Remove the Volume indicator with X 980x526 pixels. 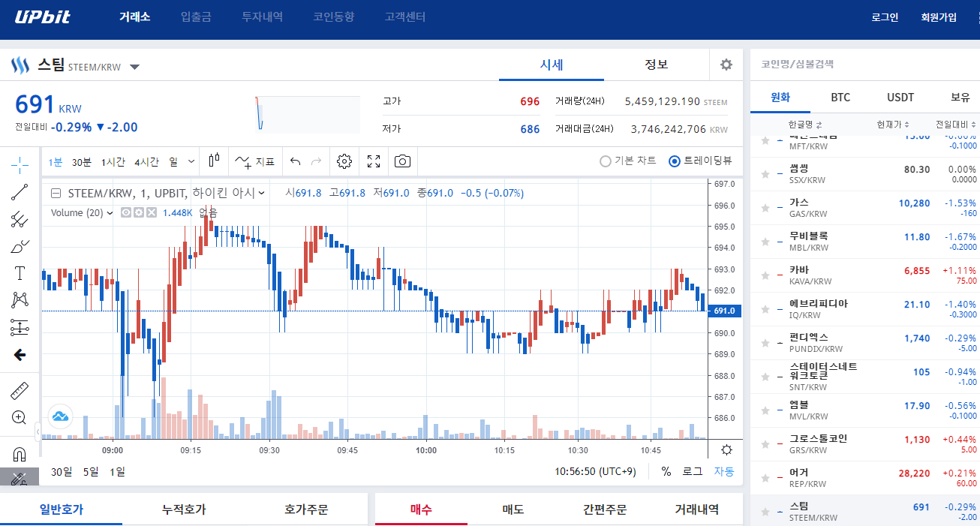tap(151, 212)
